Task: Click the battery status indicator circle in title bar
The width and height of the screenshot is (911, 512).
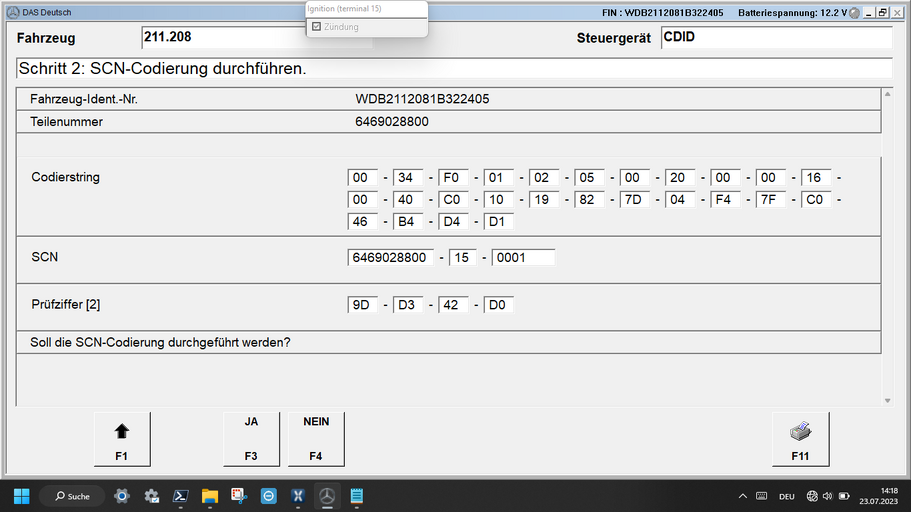Action: (x=854, y=13)
